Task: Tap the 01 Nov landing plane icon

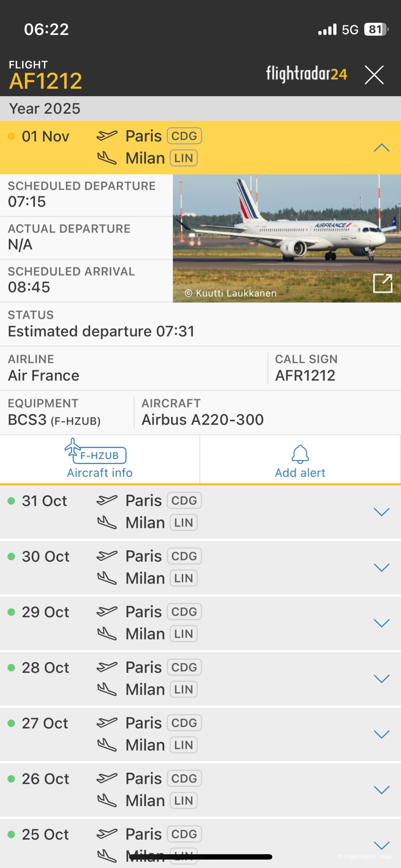Action: click(x=107, y=158)
